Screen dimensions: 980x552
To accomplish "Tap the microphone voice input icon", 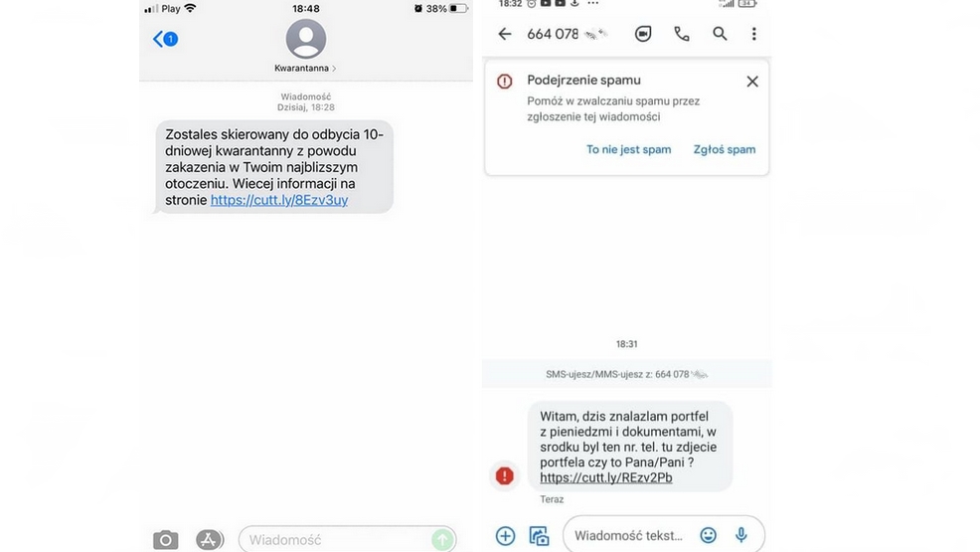I will pyautogui.click(x=741, y=535).
